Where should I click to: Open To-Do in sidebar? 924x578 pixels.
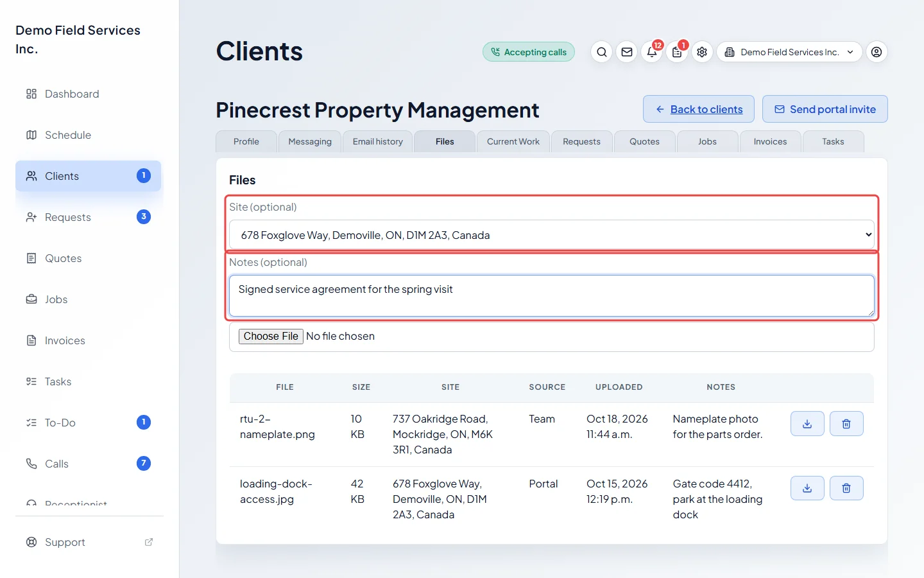(x=89, y=423)
